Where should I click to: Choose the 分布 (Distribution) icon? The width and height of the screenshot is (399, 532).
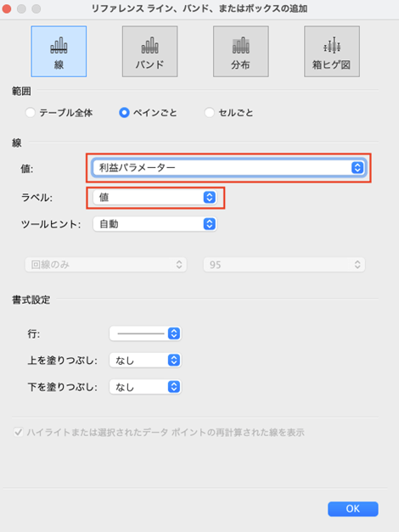[x=241, y=52]
